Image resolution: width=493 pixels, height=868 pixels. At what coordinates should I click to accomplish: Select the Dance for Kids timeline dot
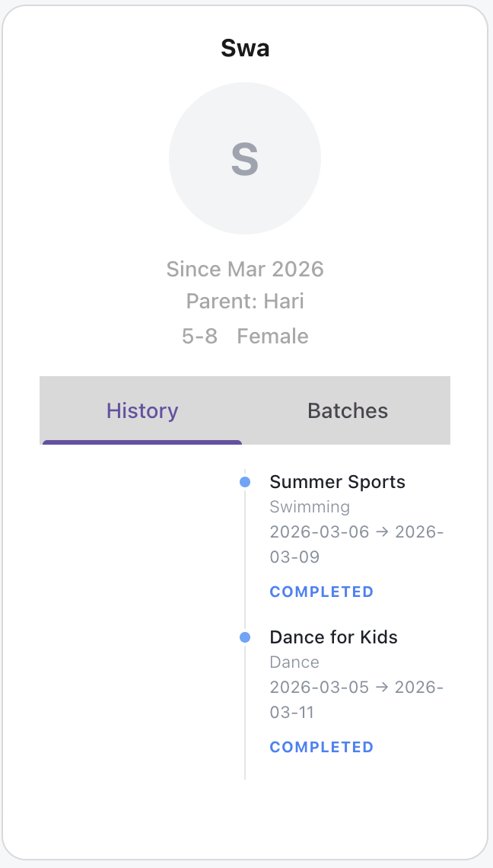click(245, 638)
